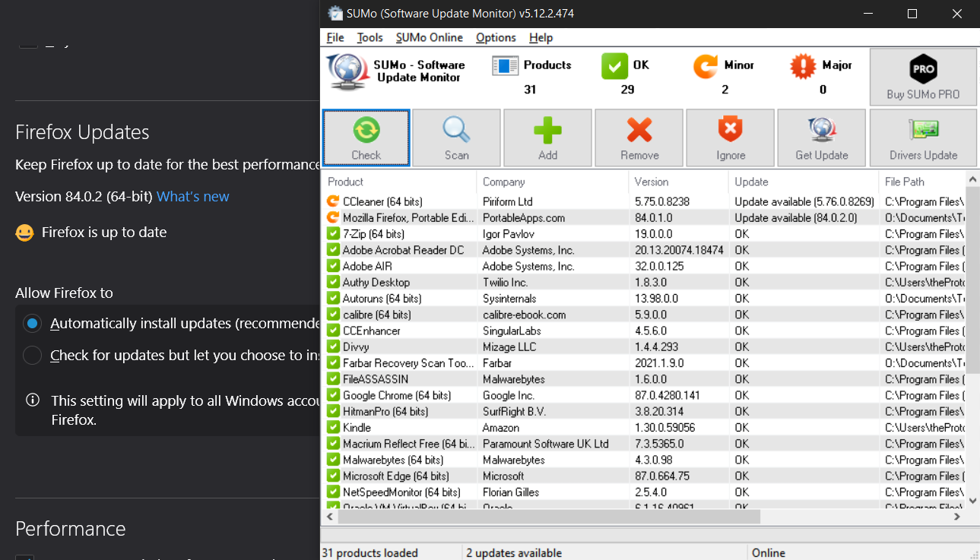980x560 pixels.
Task: Click the Check updates toolbar button
Action: point(366,138)
